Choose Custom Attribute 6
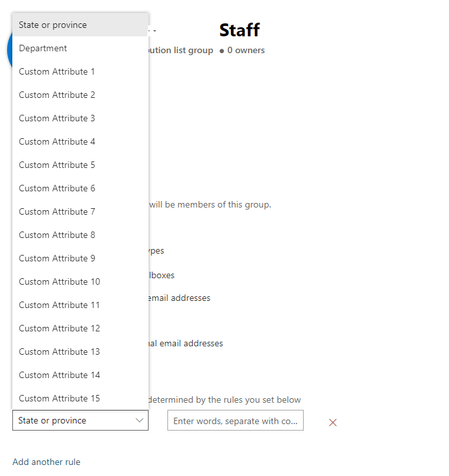Viewport: 449px width, 476px height. click(80, 189)
